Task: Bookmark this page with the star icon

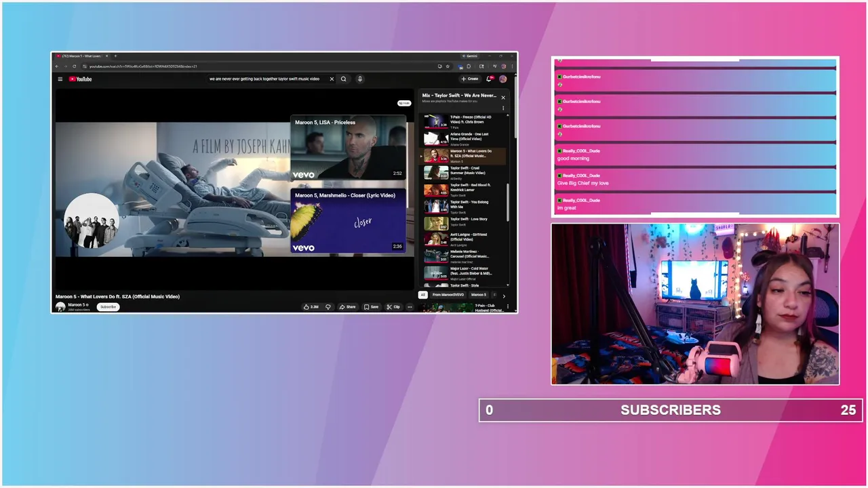Action: point(448,66)
